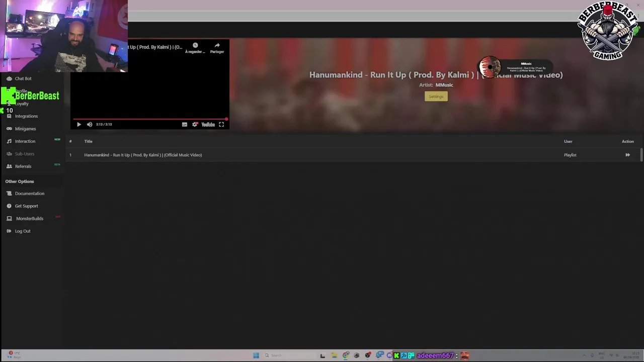Viewport: 644px width, 362px height.
Task: Open the Windows Start menu
Action: (256, 355)
